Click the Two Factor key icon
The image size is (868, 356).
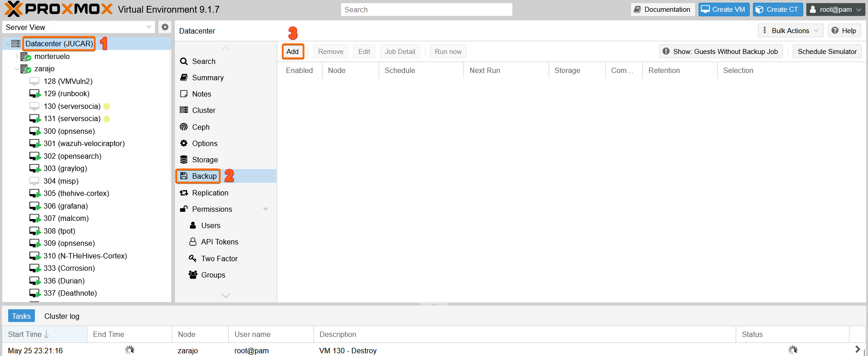coord(193,258)
